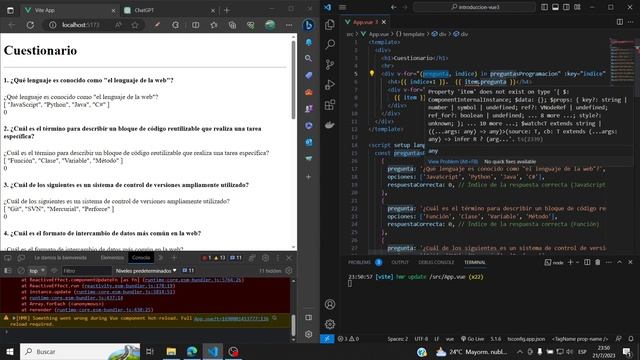Add localhost page to favorites star
The image size is (640, 360).
click(135, 25)
